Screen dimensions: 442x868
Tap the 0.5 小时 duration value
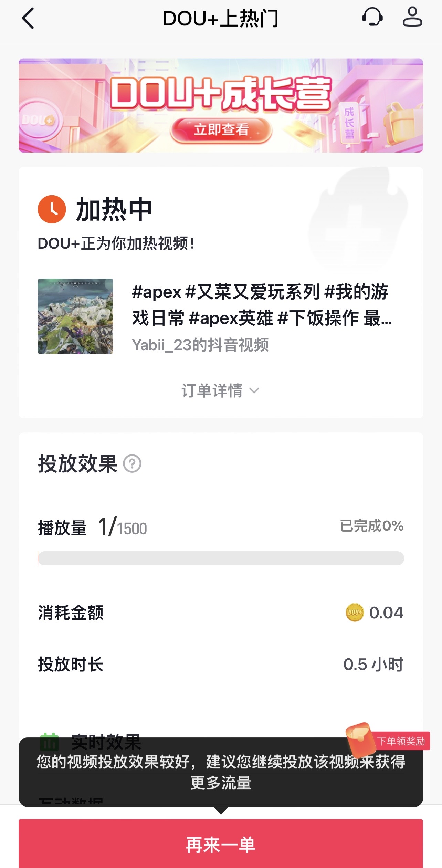[373, 664]
